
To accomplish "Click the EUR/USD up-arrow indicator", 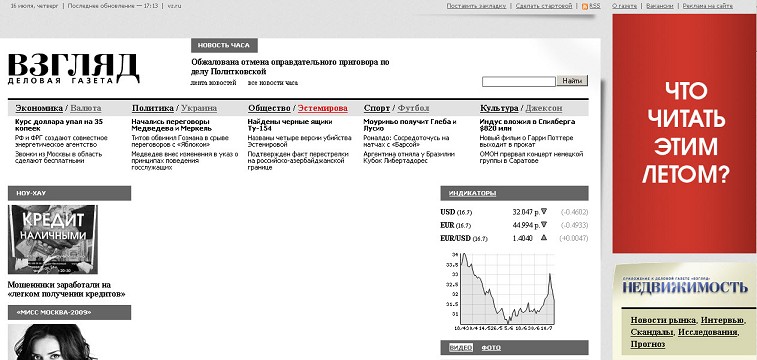I will pyautogui.click(x=544, y=237).
